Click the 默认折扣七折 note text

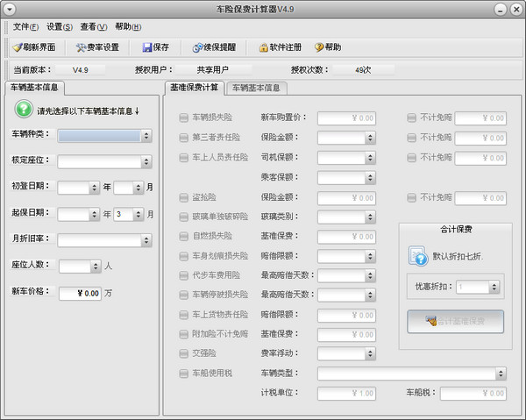[458, 257]
